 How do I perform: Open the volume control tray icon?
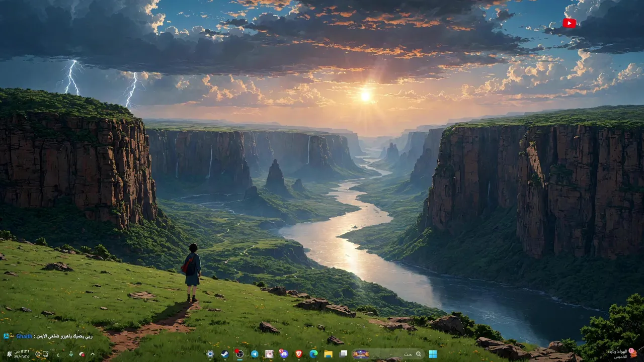37,354
